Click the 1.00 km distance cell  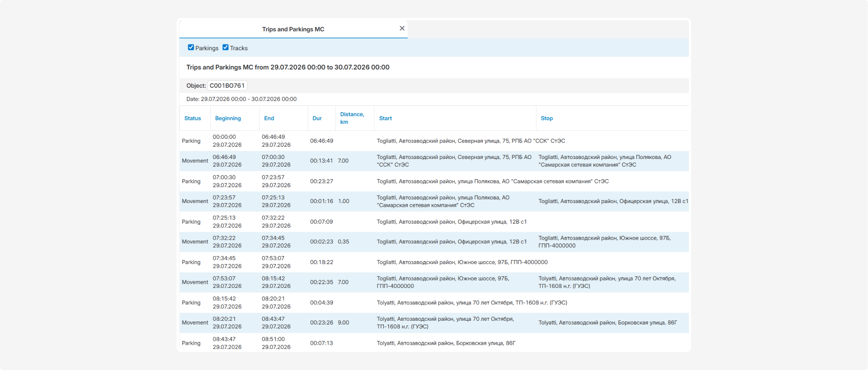coord(343,201)
